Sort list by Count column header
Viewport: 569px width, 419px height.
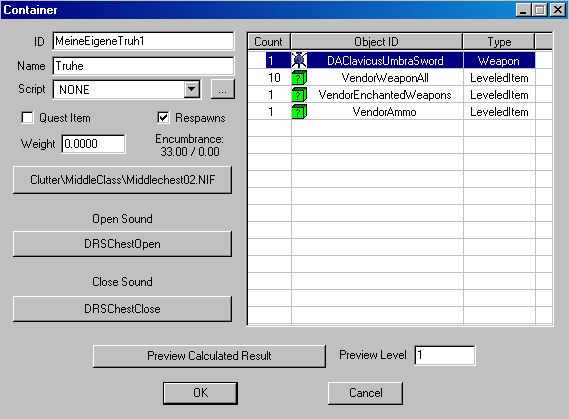pos(269,42)
